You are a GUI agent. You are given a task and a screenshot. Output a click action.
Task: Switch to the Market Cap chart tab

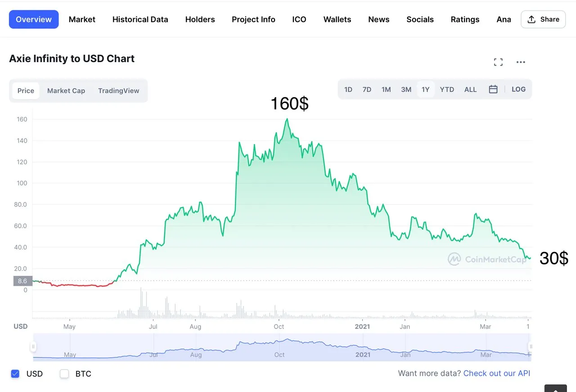(66, 90)
